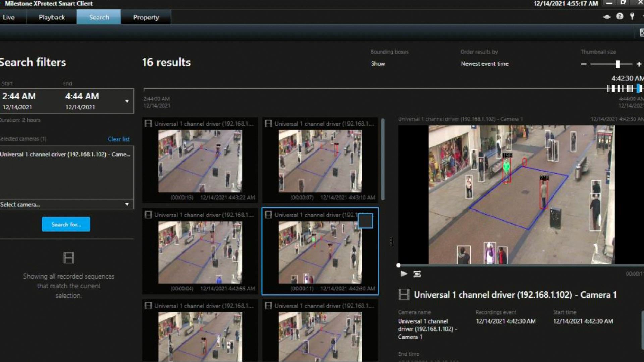Adjust the thumbnail size slider handle
Viewport: 644px width, 362px height.
(x=618, y=64)
